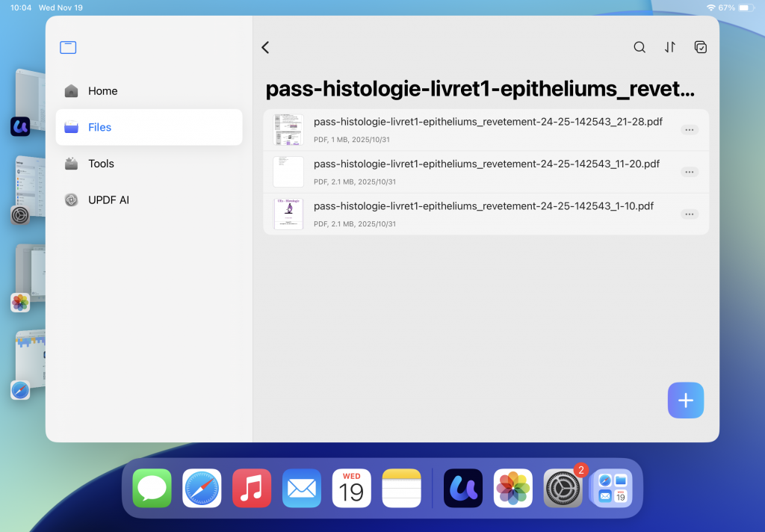Open more options for the 1-10.pdf file
Image resolution: width=765 pixels, height=532 pixels.
click(689, 214)
